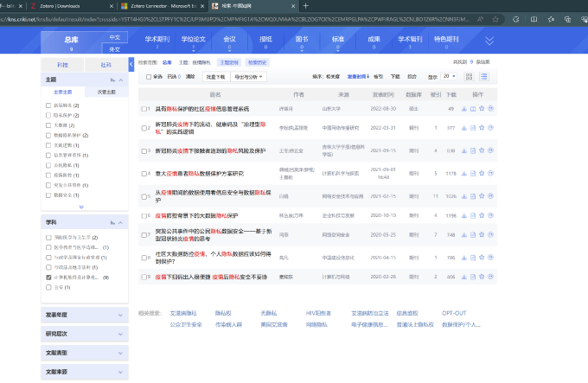The image size is (588, 383).
Task: Favorite the 2021-09-15 result
Action: [x=482, y=150]
